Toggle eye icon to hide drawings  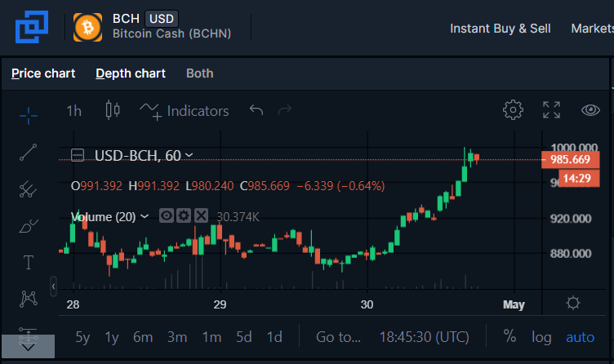(x=590, y=110)
